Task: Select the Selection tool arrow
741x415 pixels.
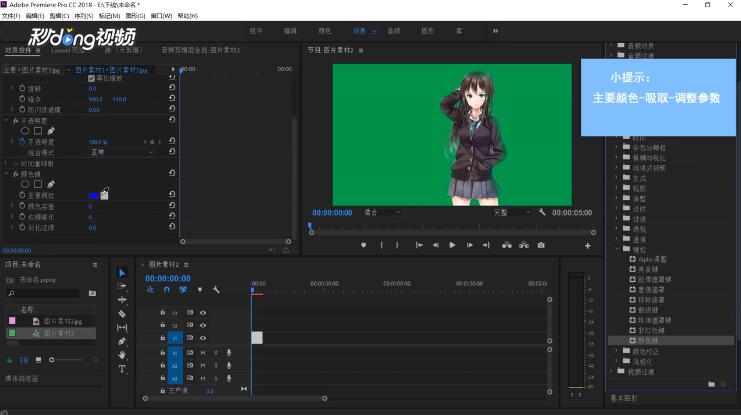Action: (122, 273)
